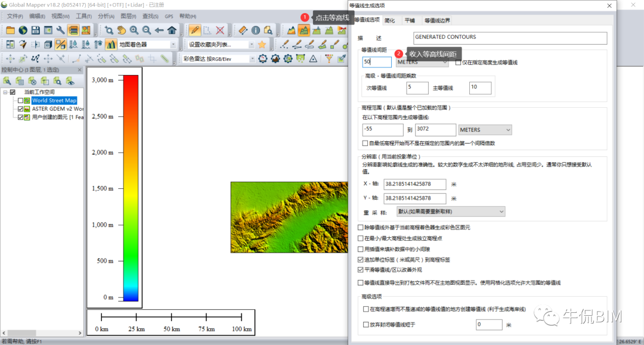The image size is (644, 345).
Task: Go to previous view with arrow icon
Action: pos(159,30)
